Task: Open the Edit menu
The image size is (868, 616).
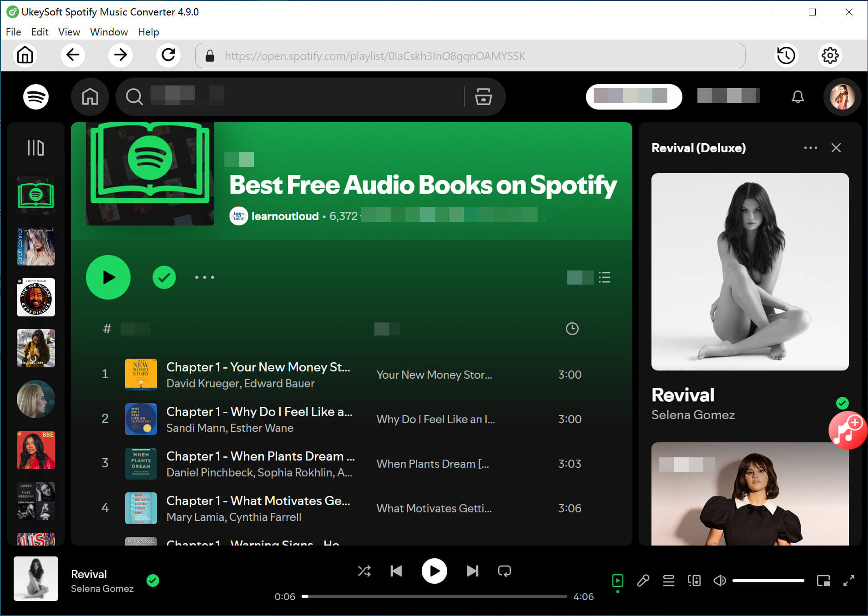Action: [40, 32]
